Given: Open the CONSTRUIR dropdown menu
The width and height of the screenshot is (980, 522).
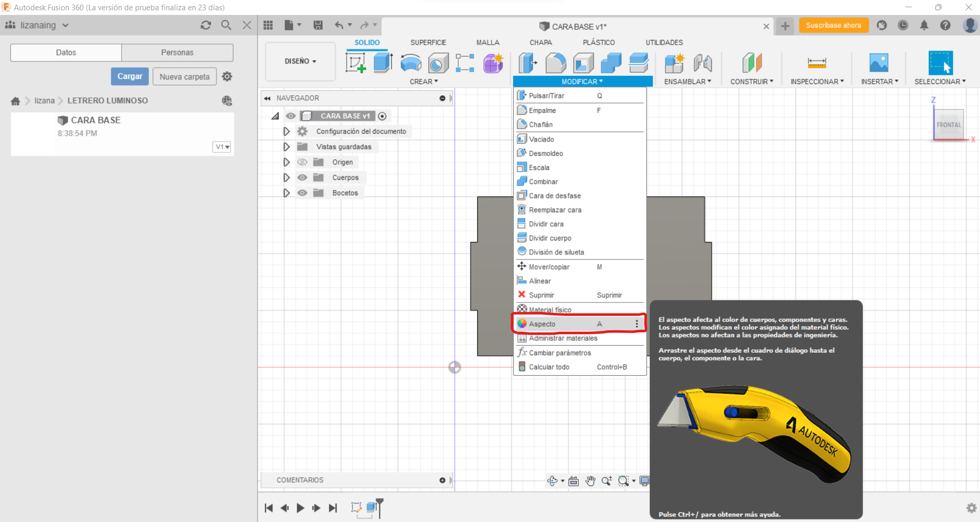Looking at the screenshot, I should (752, 82).
